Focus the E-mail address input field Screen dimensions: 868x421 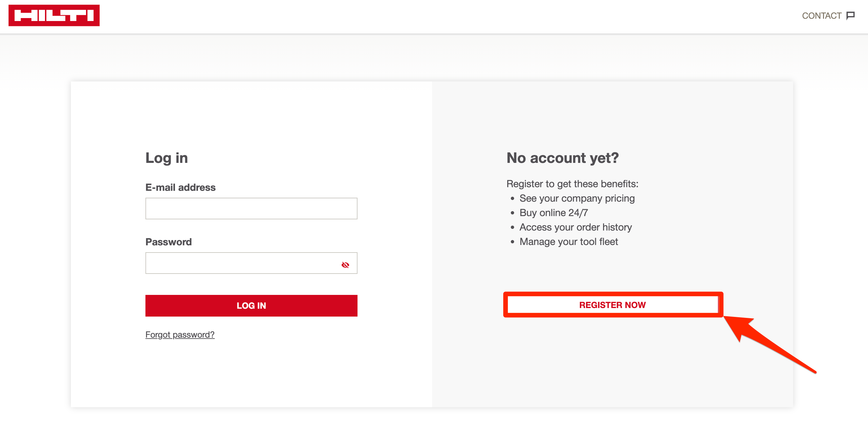pyautogui.click(x=251, y=209)
